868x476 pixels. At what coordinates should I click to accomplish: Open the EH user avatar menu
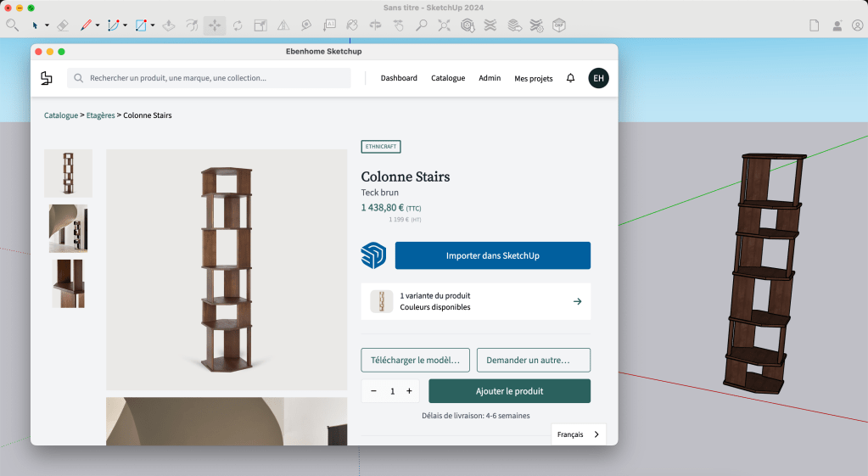click(x=598, y=78)
